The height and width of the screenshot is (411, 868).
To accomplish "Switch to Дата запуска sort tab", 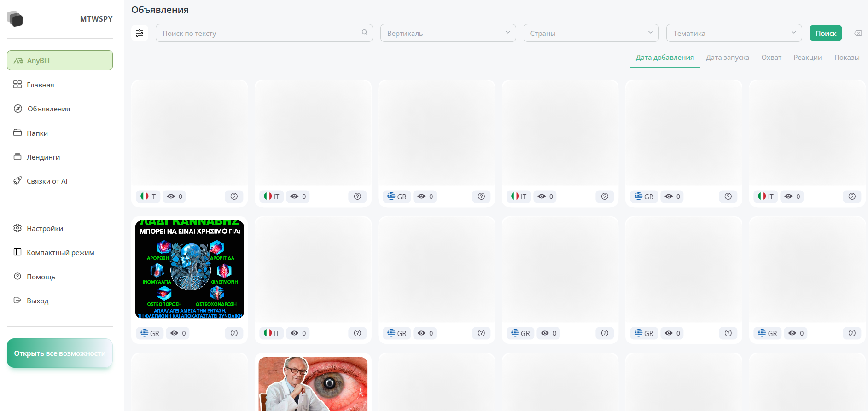I will [x=727, y=58].
